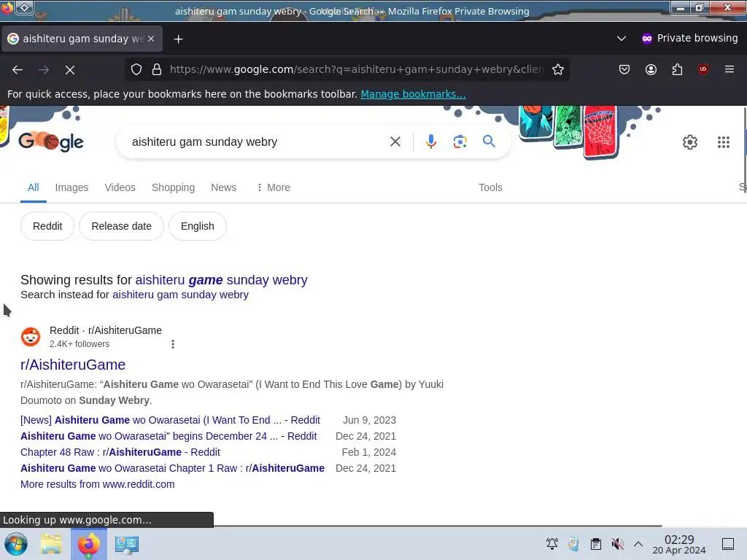Open notifications bell in system tray
Screen dimensions: 747x560
(x=551, y=544)
